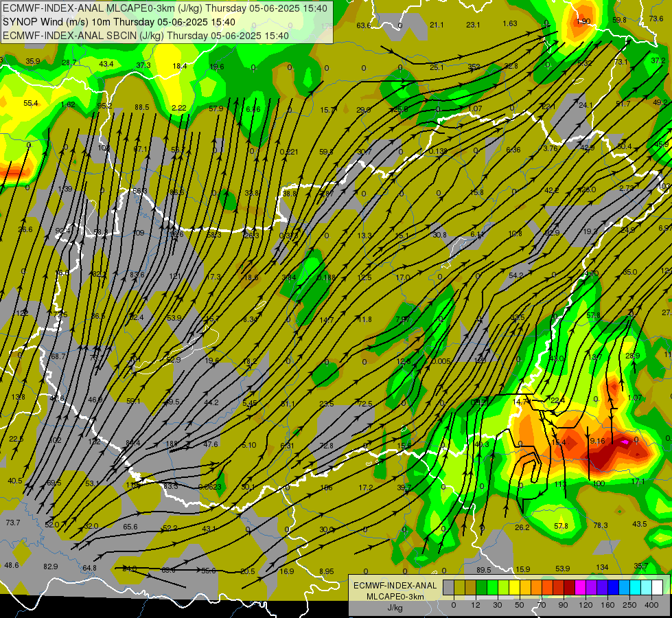Click the map value 55.4
The image size is (672, 618).
[x=30, y=103]
